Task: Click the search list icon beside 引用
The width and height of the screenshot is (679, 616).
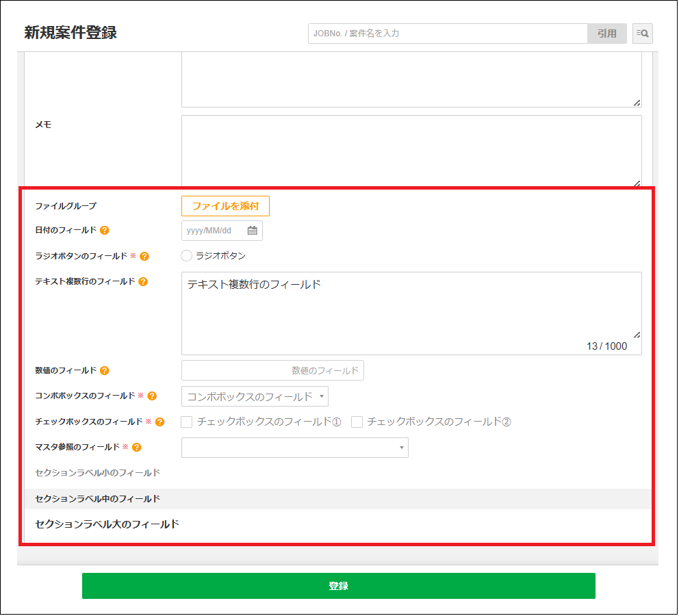Action: click(642, 34)
